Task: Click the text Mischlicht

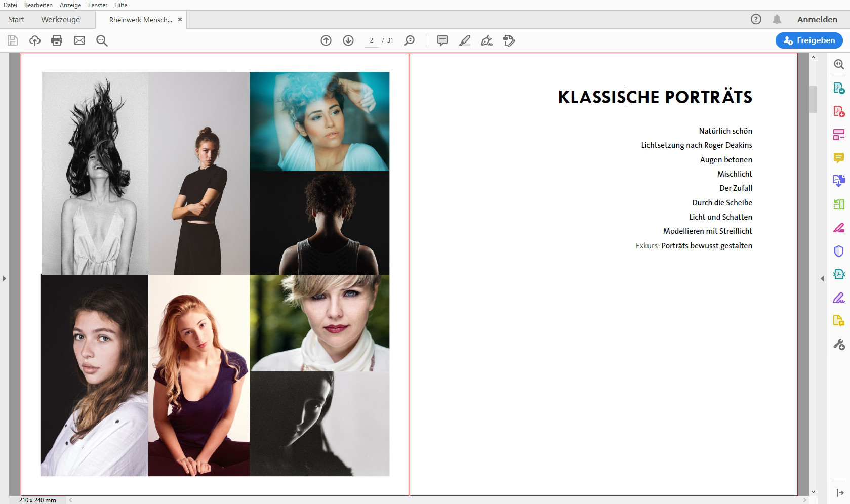Action: pyautogui.click(x=735, y=174)
